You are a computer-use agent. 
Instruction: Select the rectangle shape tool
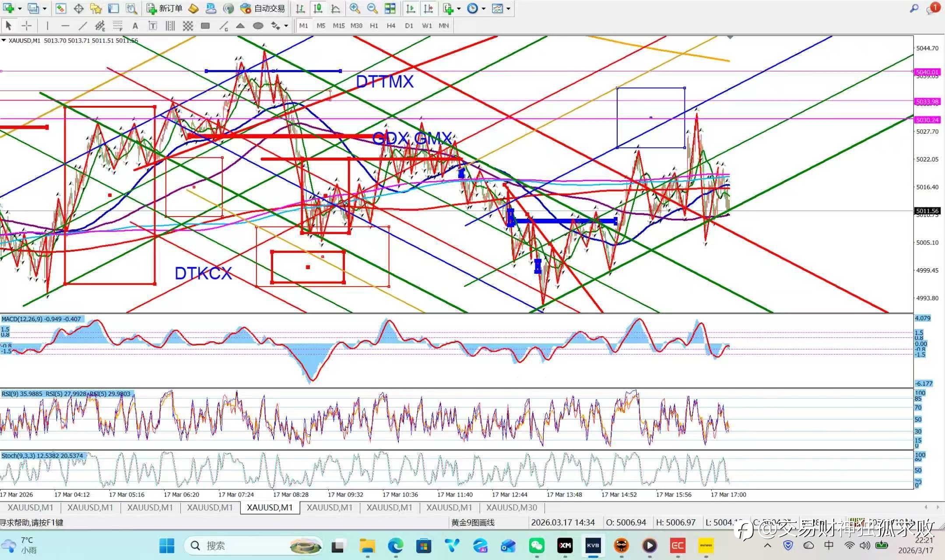pyautogui.click(x=205, y=26)
